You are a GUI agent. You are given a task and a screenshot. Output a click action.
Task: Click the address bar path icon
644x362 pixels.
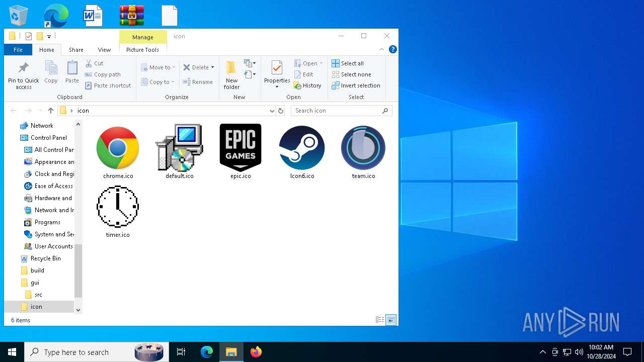point(63,111)
